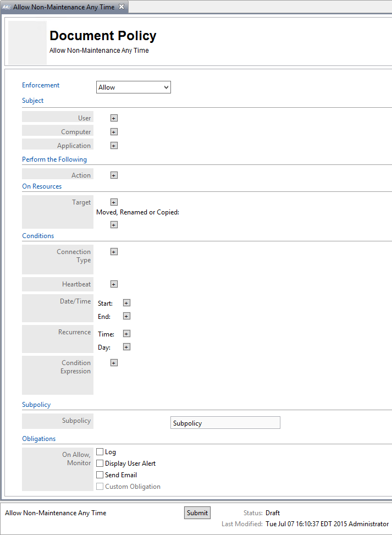This screenshot has width=392, height=535.
Task: Add an Application using plus icon
Action: click(x=114, y=146)
